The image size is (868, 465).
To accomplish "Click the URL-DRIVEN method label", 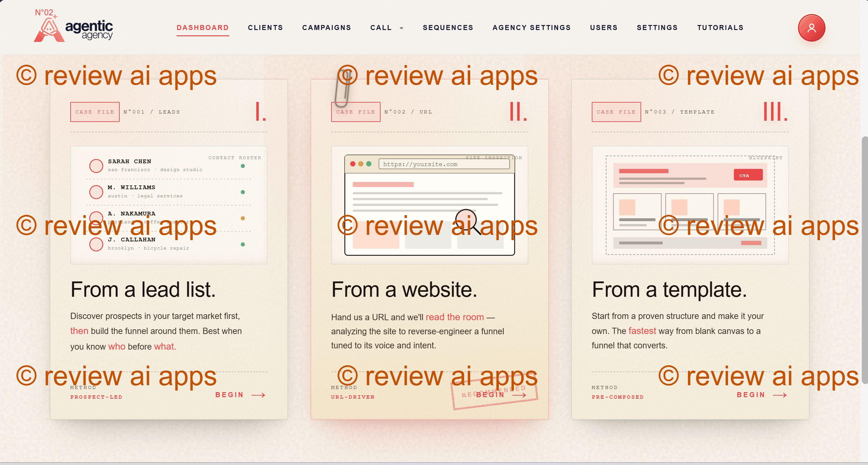I will 353,397.
